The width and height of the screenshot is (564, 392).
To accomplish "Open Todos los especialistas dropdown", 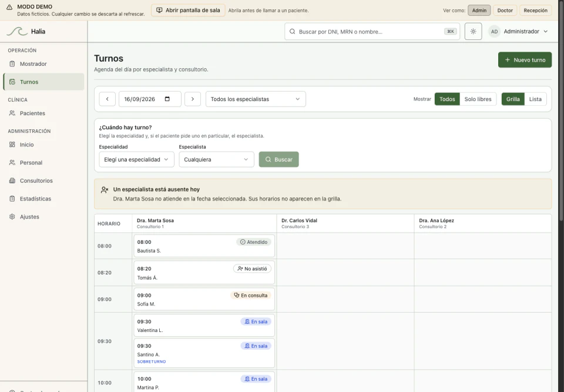I will 256,99.
